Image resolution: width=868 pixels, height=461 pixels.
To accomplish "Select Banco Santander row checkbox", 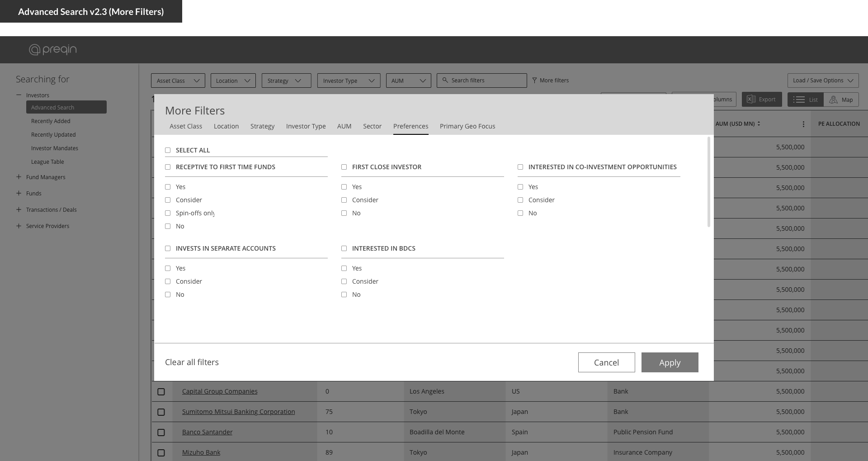I will point(161,432).
